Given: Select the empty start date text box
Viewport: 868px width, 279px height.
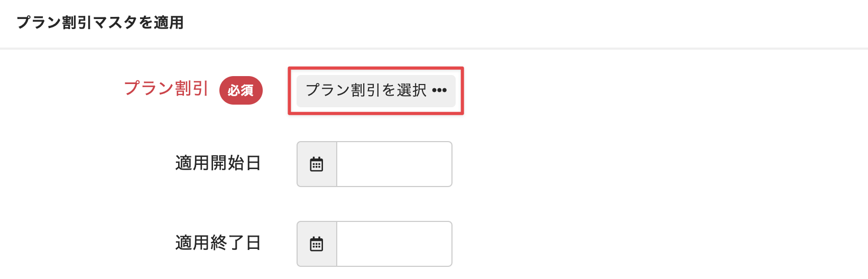Looking at the screenshot, I should (x=394, y=164).
